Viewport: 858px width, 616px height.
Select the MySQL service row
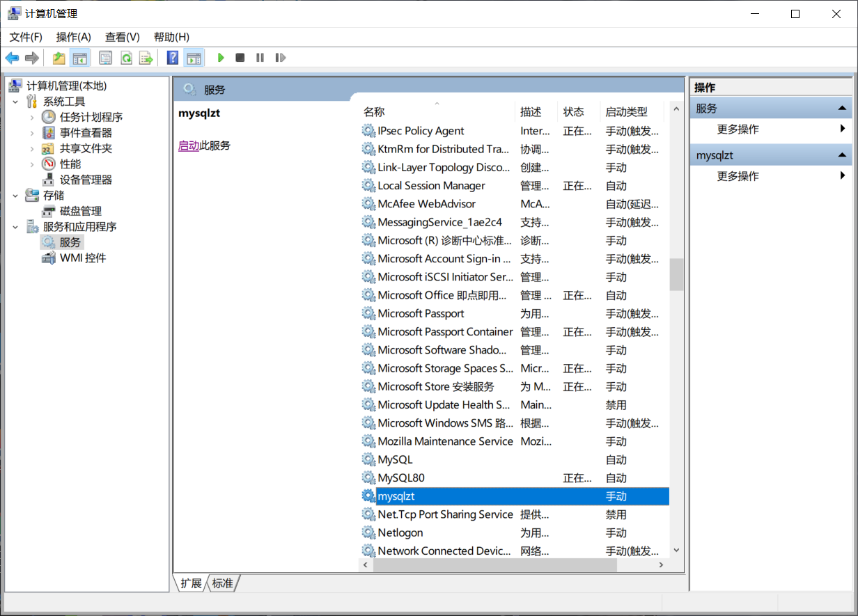click(515, 460)
